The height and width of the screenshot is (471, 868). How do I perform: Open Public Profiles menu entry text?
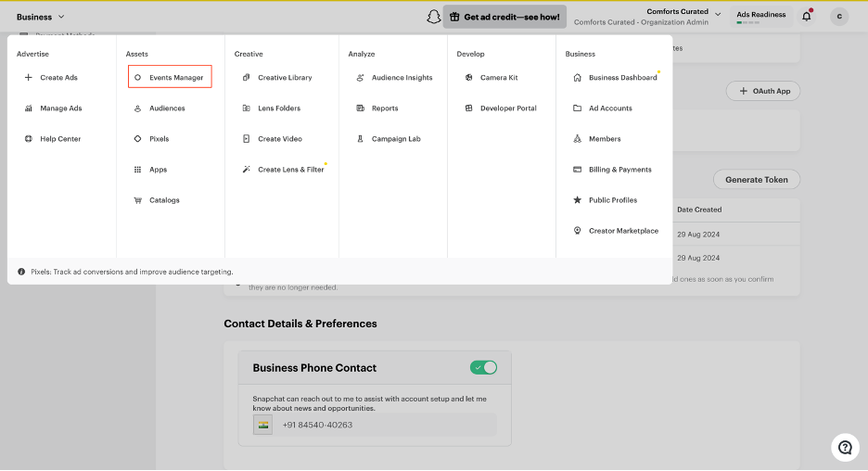(x=613, y=200)
